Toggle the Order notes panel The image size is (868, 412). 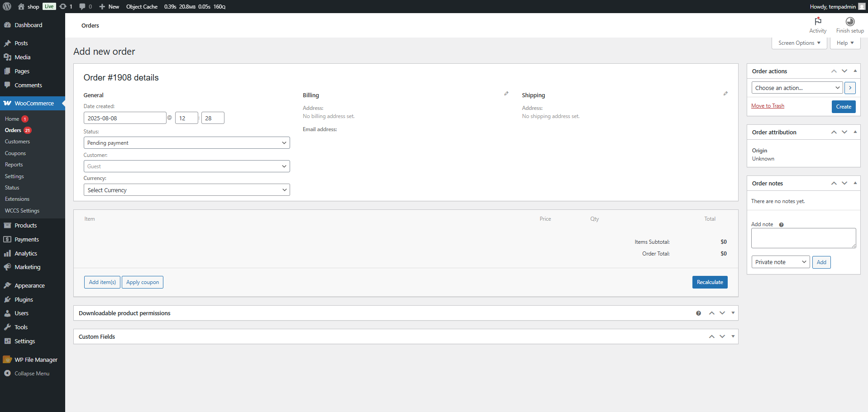point(855,183)
